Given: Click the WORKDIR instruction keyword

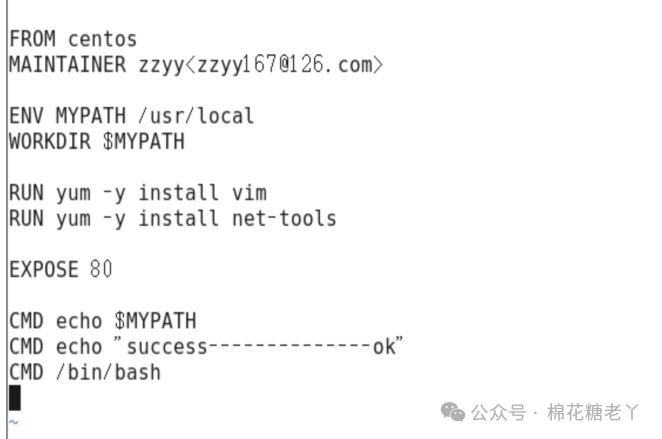Looking at the screenshot, I should [x=50, y=142].
